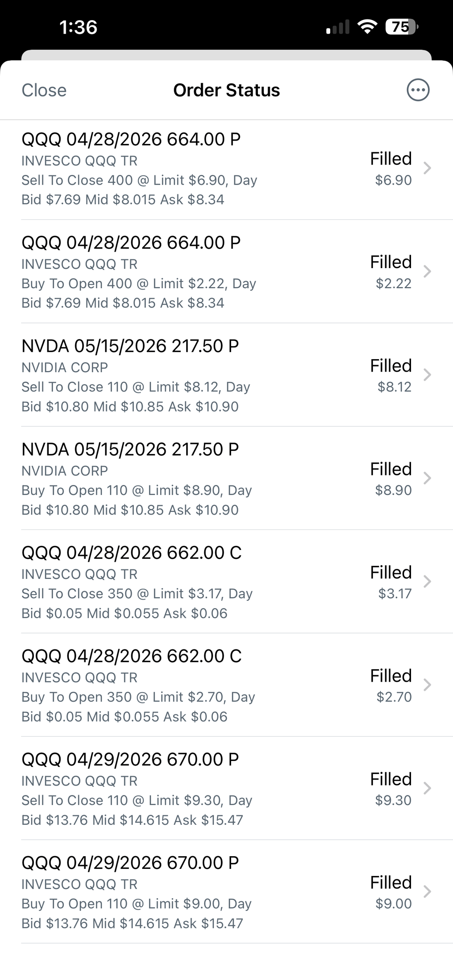Expand QQQ 670 put Buy To Open chevron
Screen dimensions: 453x980
tap(427, 892)
